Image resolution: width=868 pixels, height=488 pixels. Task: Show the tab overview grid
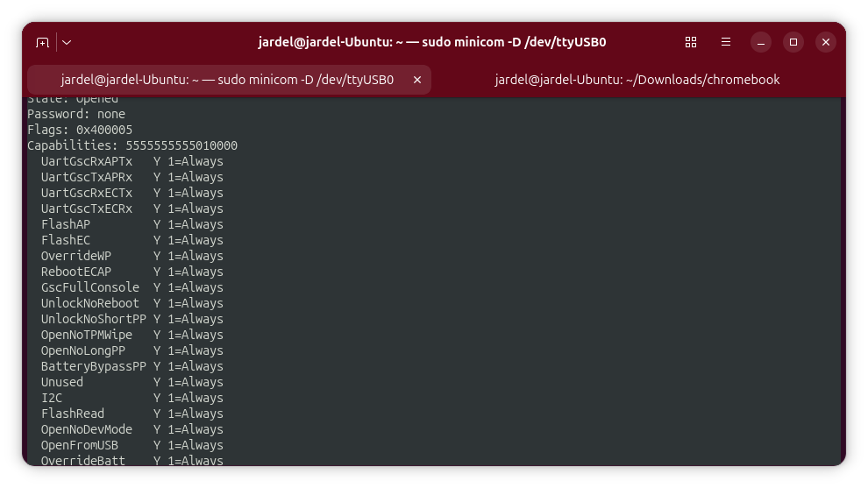(x=691, y=42)
